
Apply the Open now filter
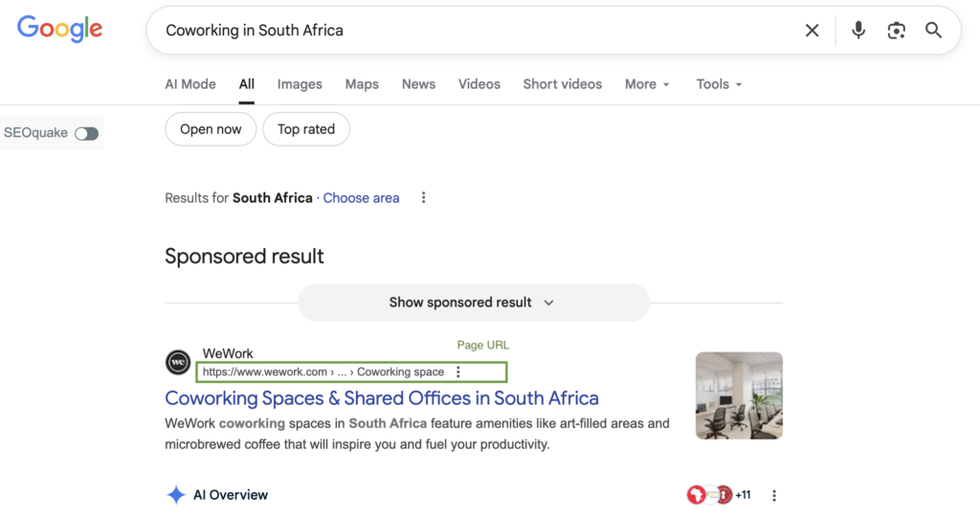click(211, 129)
